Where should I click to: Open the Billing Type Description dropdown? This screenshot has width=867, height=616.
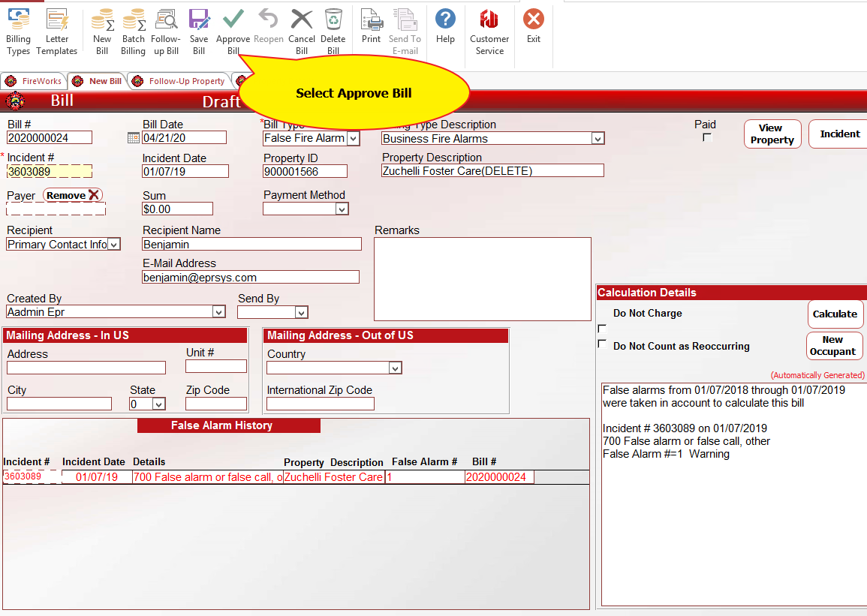point(598,138)
